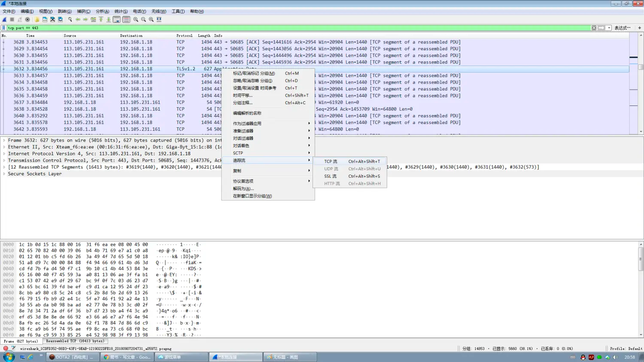This screenshot has width=644, height=362.
Task: Expand the Transmission Control Protocol details
Action: [3, 160]
